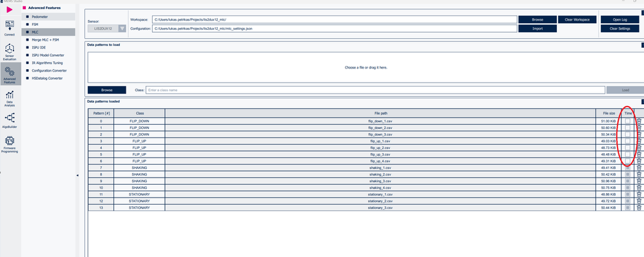
Task: Select FSM in Advanced Features list
Action: [48, 25]
